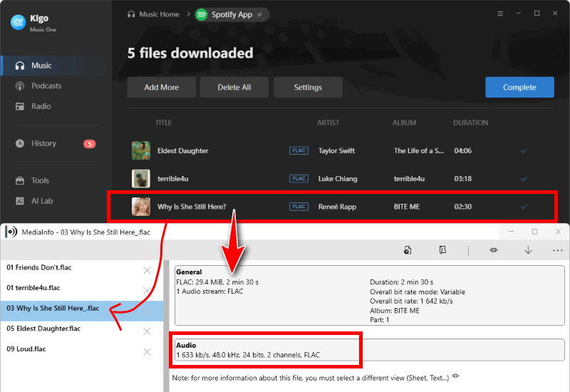Click checkmark on Why Is She Still Here? row
The width and height of the screenshot is (570, 392).
pyautogui.click(x=524, y=207)
